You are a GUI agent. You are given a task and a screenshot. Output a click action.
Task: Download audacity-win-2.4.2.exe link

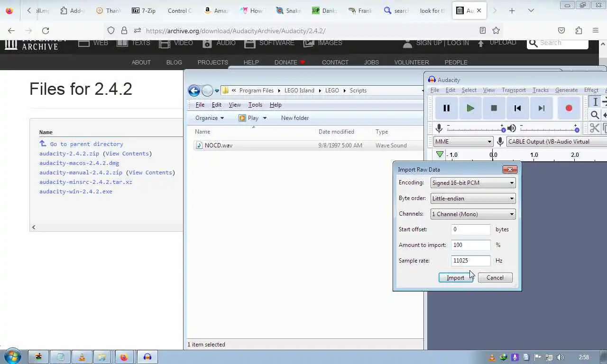coord(76,191)
